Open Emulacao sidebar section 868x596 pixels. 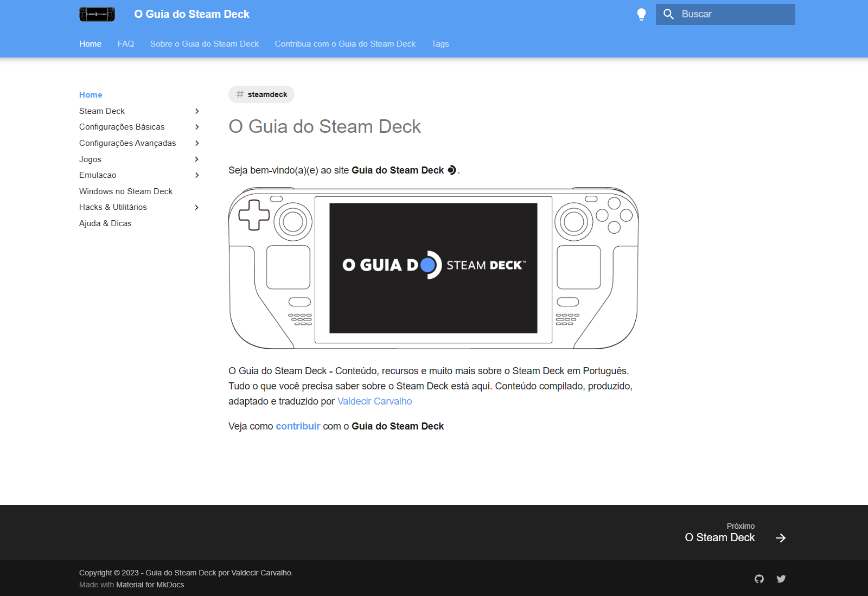(98, 175)
